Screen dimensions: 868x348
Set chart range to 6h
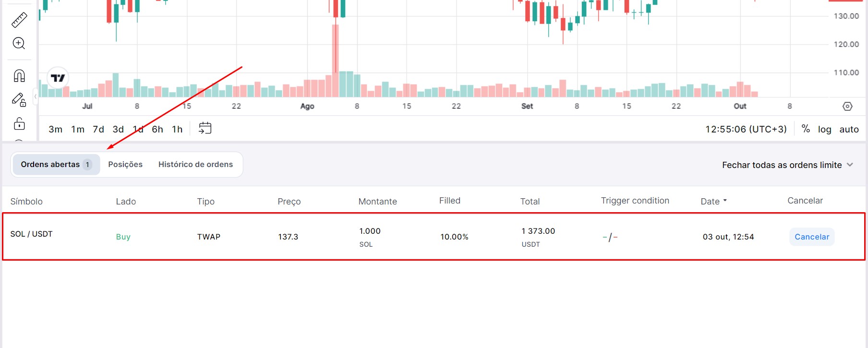157,129
